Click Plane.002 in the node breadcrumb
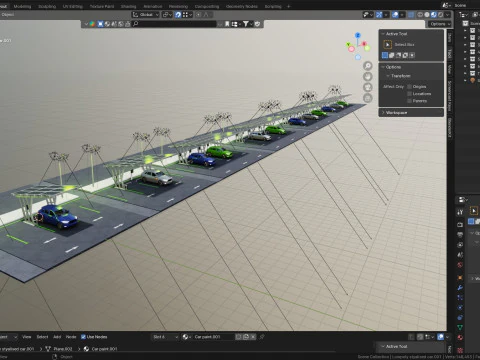The image size is (480, 360). [63, 349]
